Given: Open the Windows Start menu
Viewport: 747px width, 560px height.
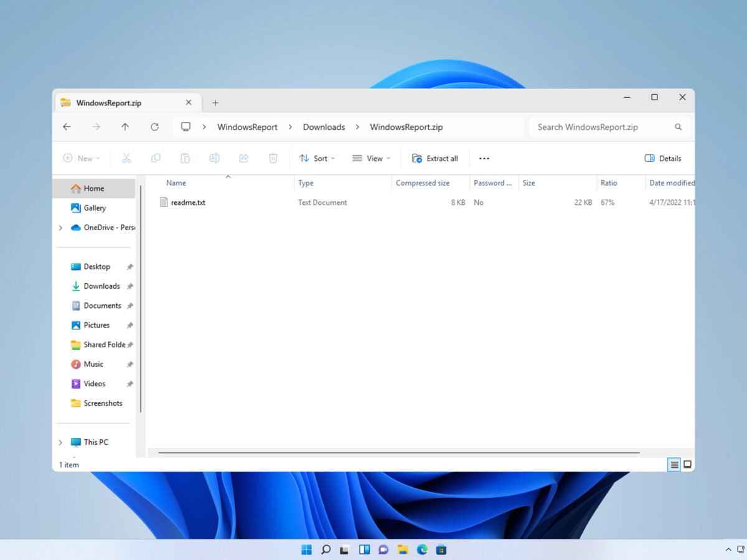Looking at the screenshot, I should click(x=306, y=549).
